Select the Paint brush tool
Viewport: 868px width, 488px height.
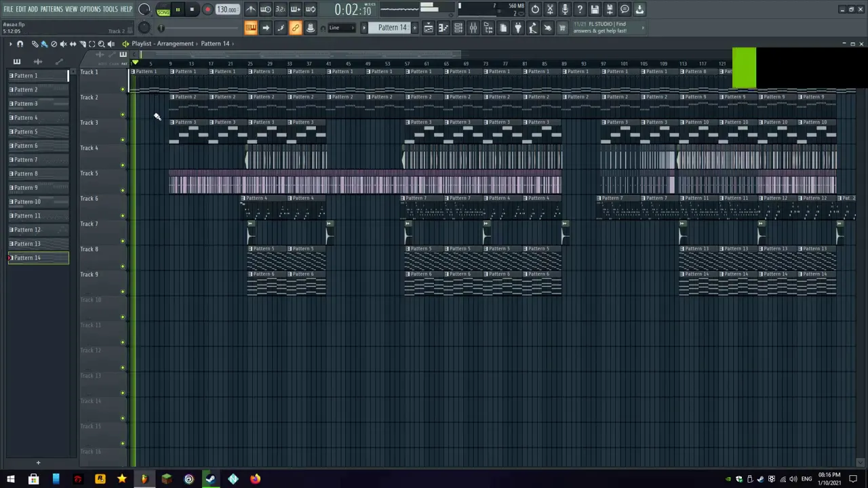click(45, 44)
